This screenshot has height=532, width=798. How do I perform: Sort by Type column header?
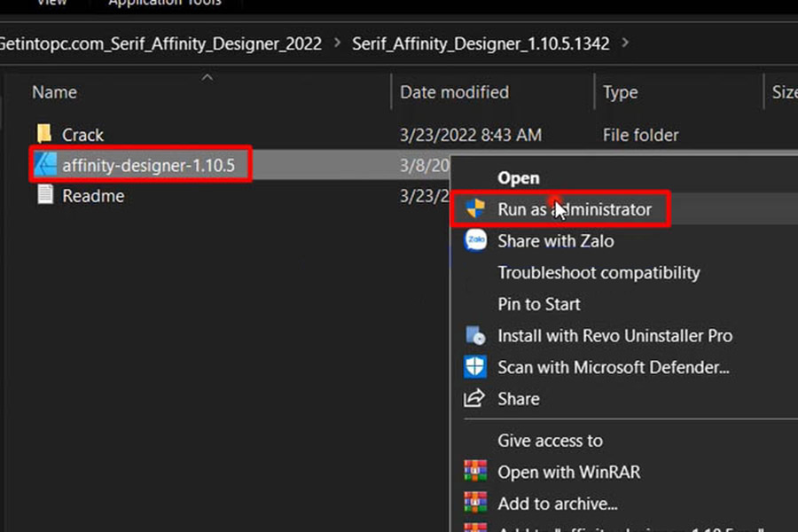click(x=620, y=92)
